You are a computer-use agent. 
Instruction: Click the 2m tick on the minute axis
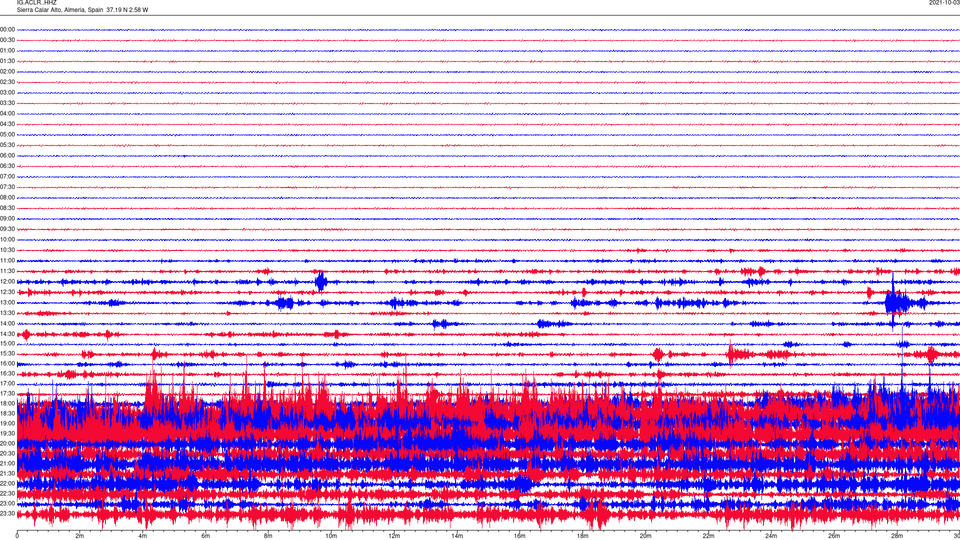click(80, 536)
